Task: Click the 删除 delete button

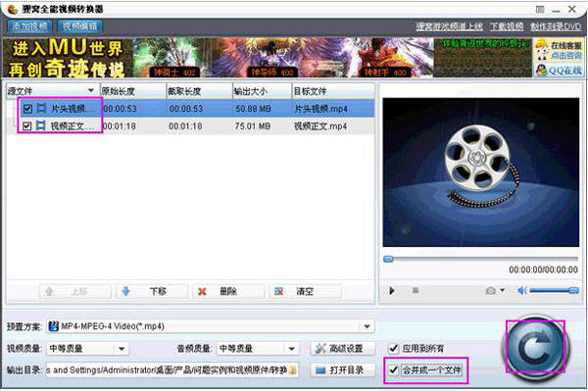Action: tap(228, 291)
